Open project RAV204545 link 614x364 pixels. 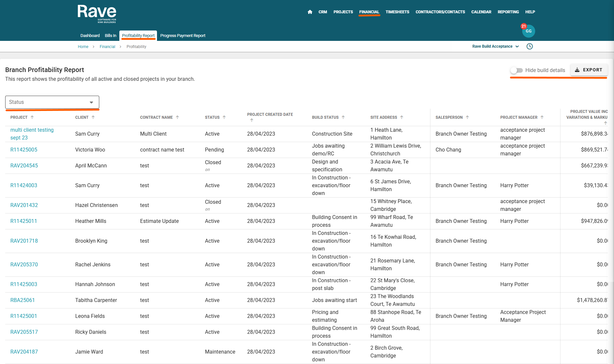(24, 166)
